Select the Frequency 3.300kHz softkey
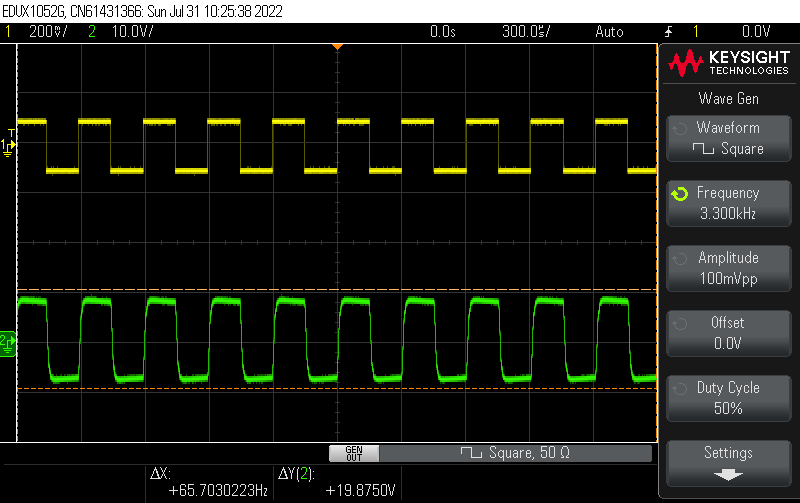 (729, 204)
